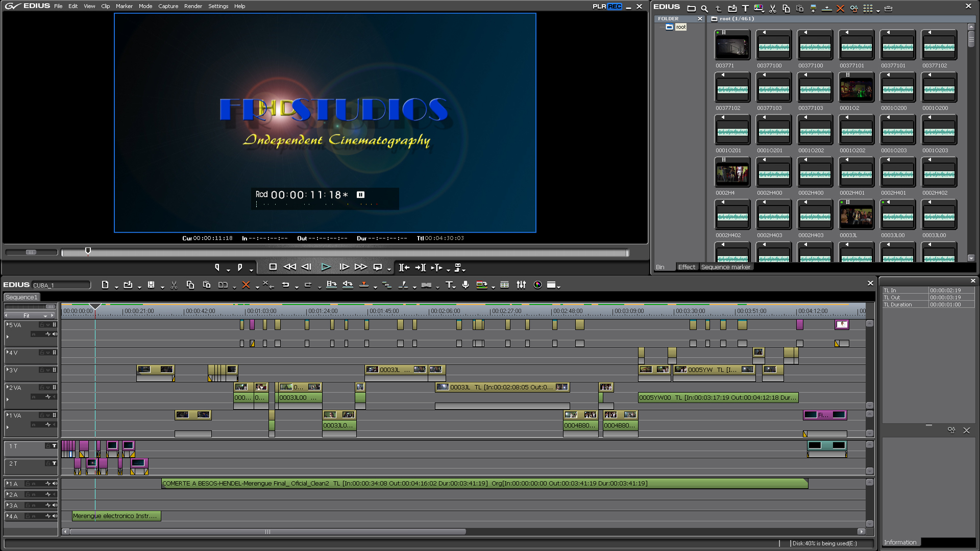Open the timeline scale Fit dropdown
The image size is (980, 551).
[x=45, y=316]
